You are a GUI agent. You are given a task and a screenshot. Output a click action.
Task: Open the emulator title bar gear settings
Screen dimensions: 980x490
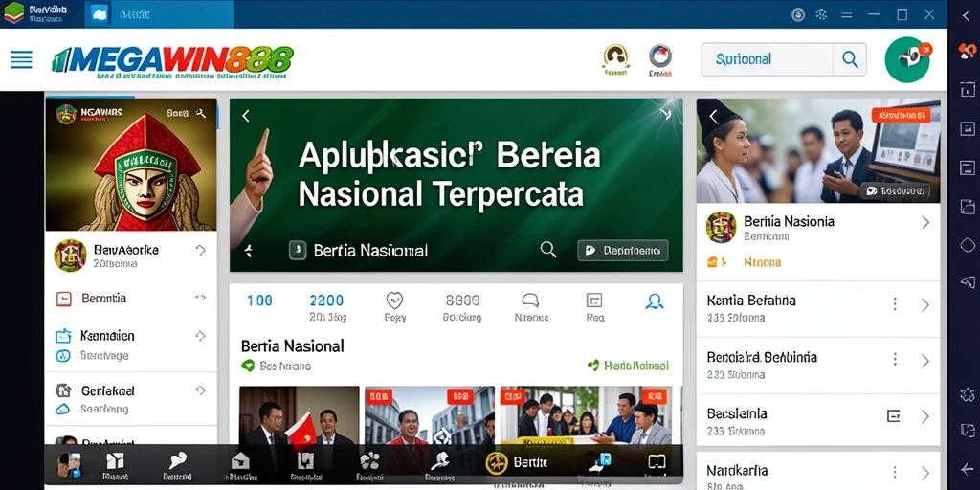click(x=822, y=14)
